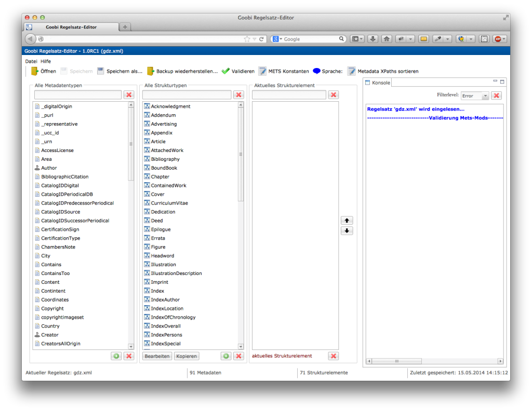Click '71 Strukturelemente' status text
This screenshot has width=532, height=411.
[x=324, y=373]
